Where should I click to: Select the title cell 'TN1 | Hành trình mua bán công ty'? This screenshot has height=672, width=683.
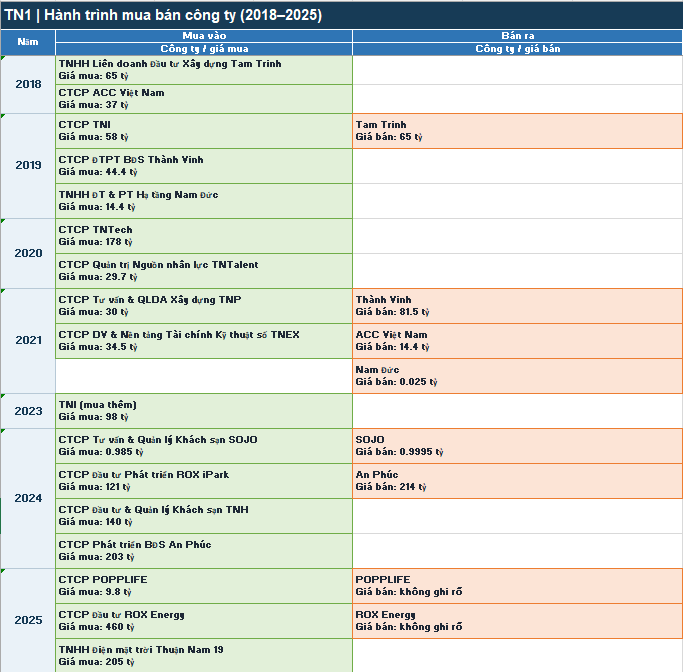point(342,15)
